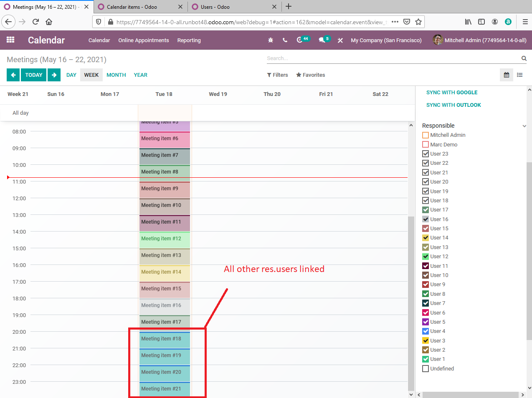Image resolution: width=532 pixels, height=398 pixels.
Task: Uncheck the User 23 responsible filter
Action: [x=426, y=154]
